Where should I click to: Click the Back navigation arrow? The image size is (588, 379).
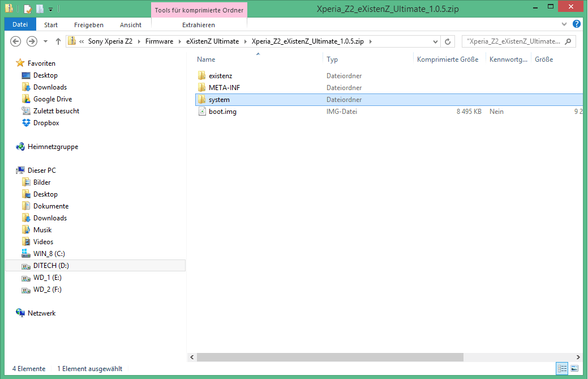tap(16, 41)
